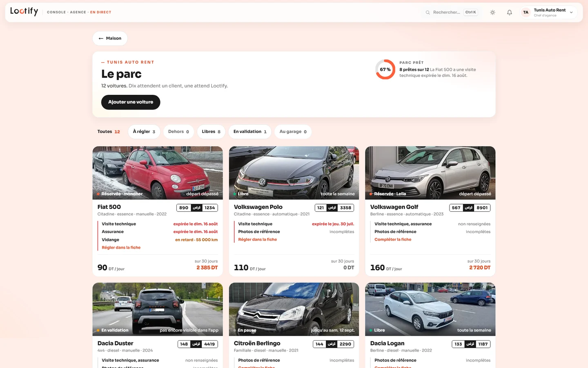The height and width of the screenshot is (368, 588).
Task: Click license plate 148 تونس 4419
Action: click(x=198, y=344)
